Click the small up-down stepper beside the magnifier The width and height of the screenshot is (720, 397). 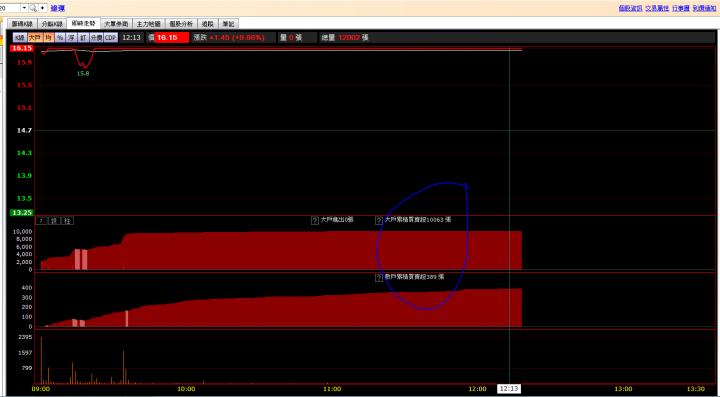[x=42, y=8]
